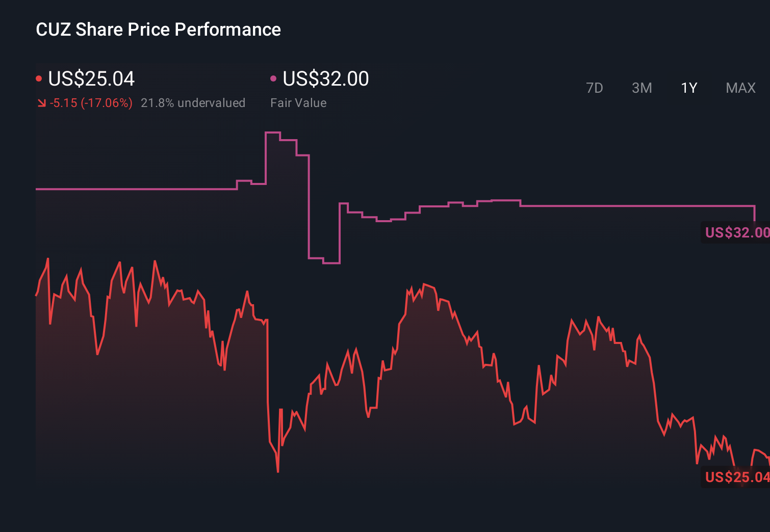
Task: Click the lowest share price dip on chart
Action: pyautogui.click(x=277, y=471)
